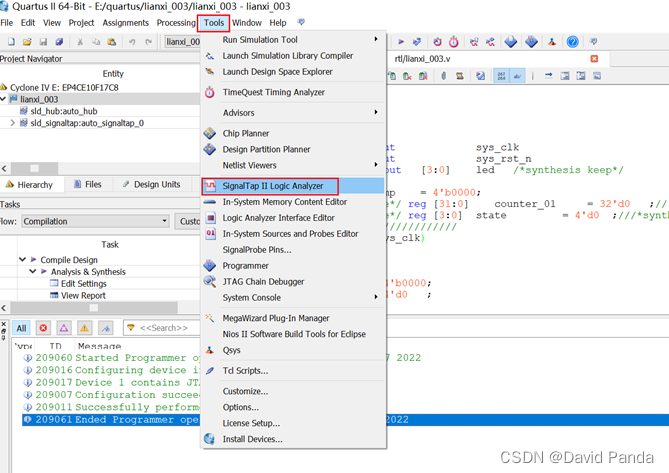The height and width of the screenshot is (473, 669).
Task: Click the Save floppy disk icon
Action: (x=43, y=42)
